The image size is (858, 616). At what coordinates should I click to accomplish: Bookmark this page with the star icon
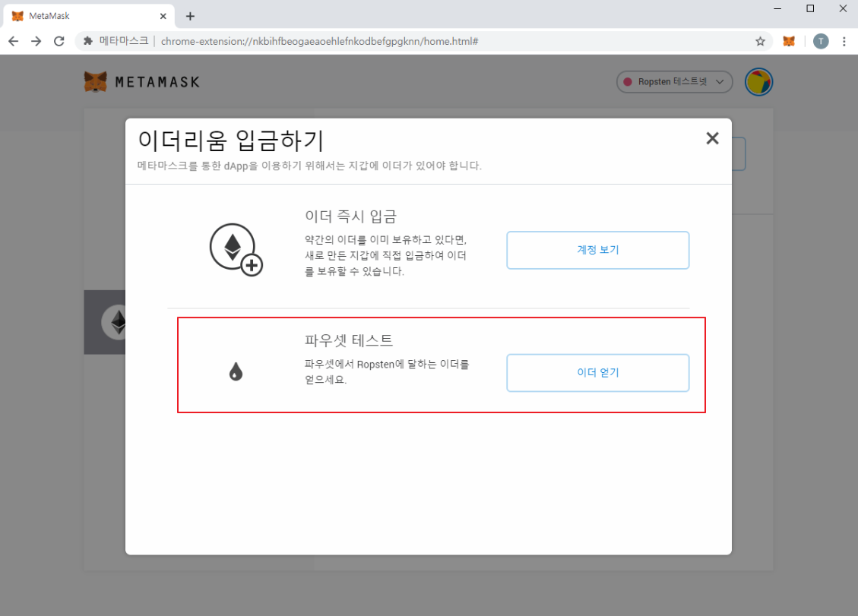(760, 41)
